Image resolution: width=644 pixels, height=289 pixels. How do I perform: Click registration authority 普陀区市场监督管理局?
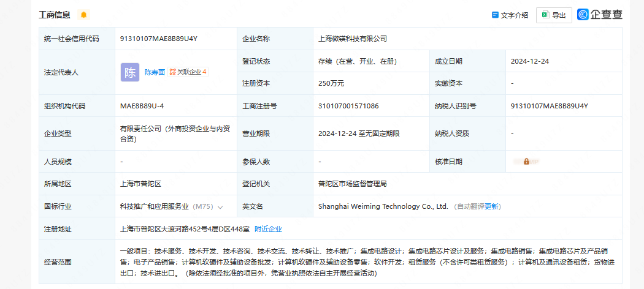coord(353,184)
